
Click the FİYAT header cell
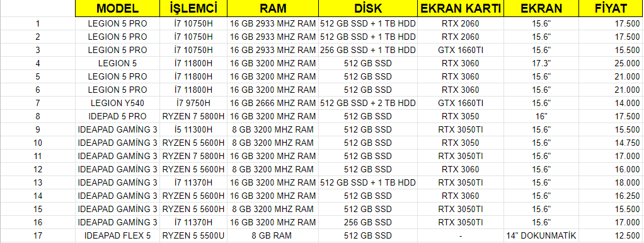[x=611, y=8]
